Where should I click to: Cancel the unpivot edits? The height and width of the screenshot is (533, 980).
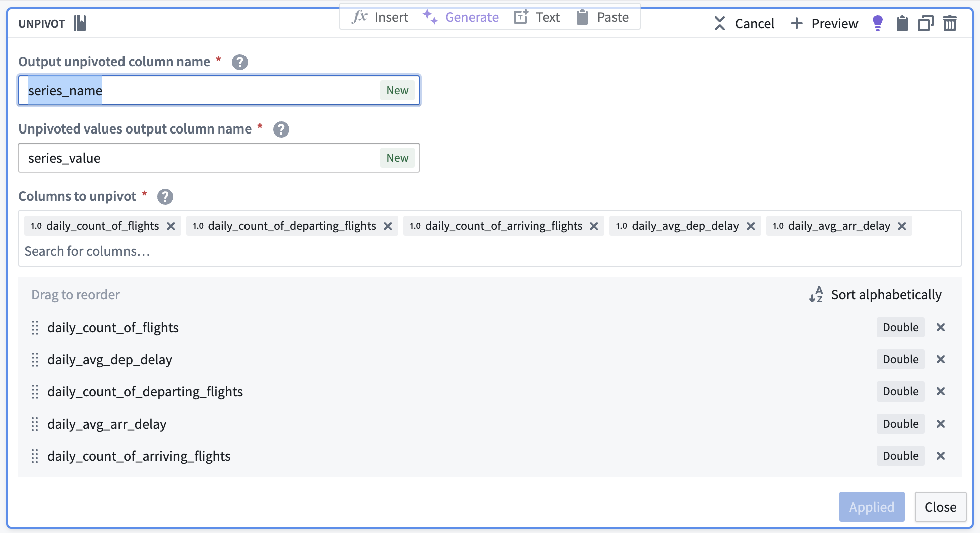pyautogui.click(x=744, y=24)
